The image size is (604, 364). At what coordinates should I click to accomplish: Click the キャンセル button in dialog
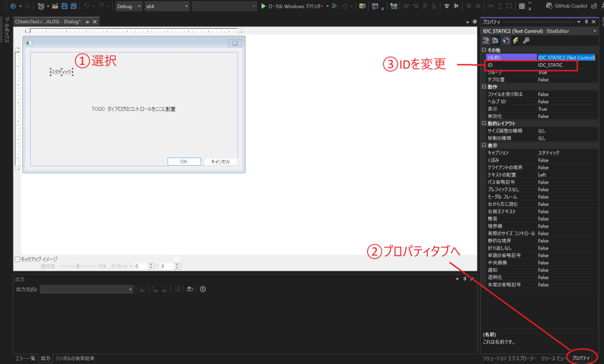tap(220, 162)
